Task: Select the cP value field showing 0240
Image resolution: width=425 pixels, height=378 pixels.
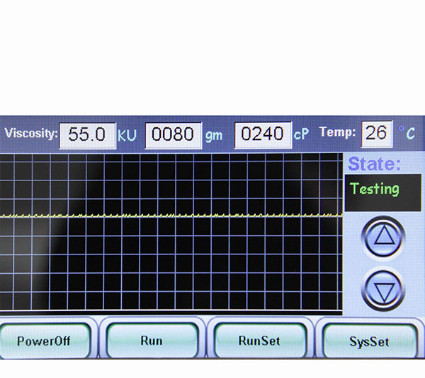Action: (x=263, y=134)
